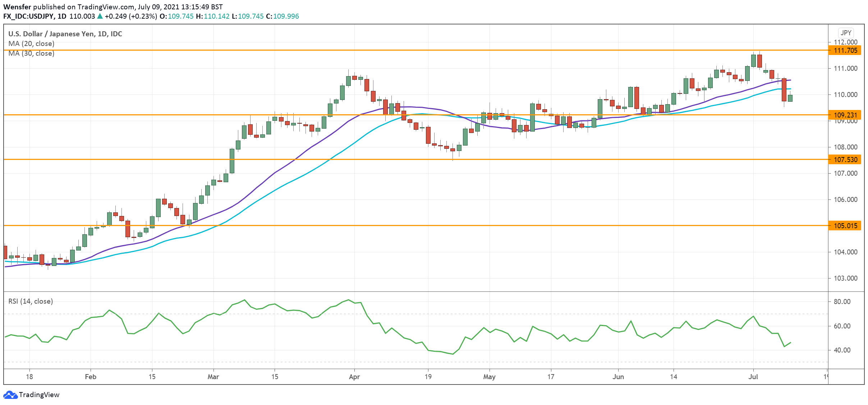The width and height of the screenshot is (868, 405).
Task: Click the 107.530 horizontal line price tag
Action: pyautogui.click(x=845, y=160)
